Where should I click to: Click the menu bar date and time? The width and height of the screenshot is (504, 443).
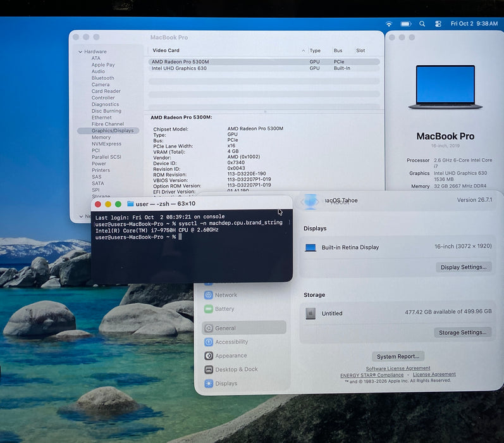(474, 23)
